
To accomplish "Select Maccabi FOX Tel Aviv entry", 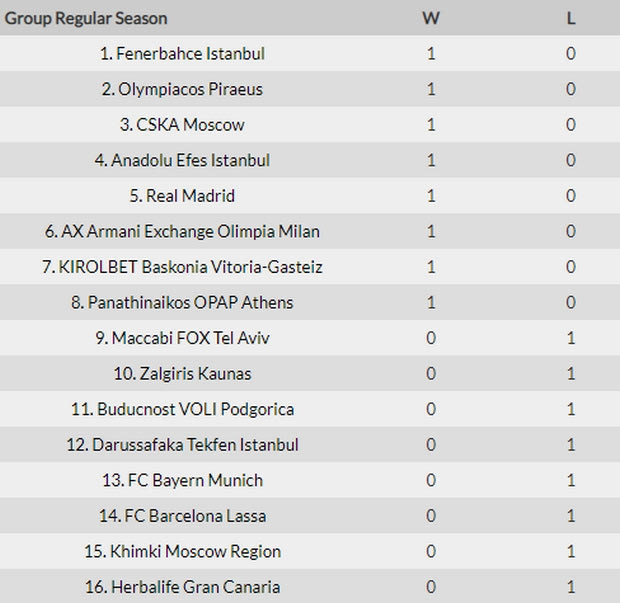I will click(182, 338).
